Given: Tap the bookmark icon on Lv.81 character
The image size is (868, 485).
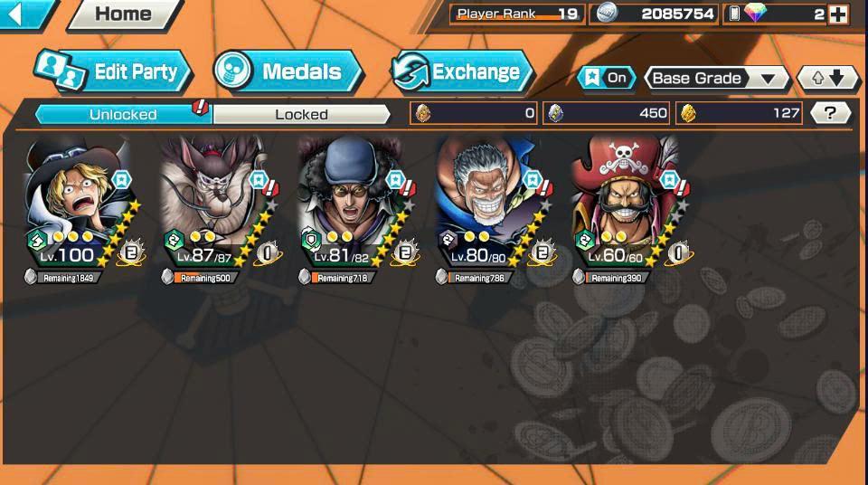Looking at the screenshot, I should click(395, 180).
